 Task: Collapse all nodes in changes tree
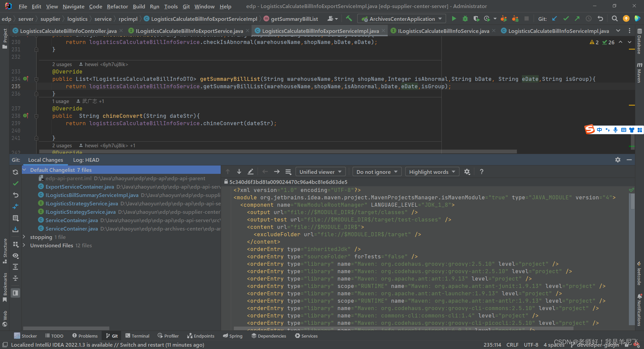pos(15,279)
